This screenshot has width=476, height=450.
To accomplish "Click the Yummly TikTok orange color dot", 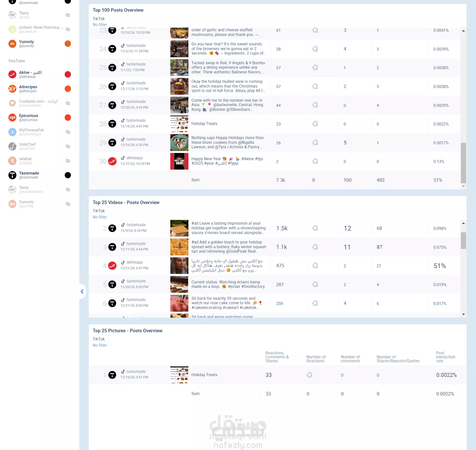I will tap(68, 44).
